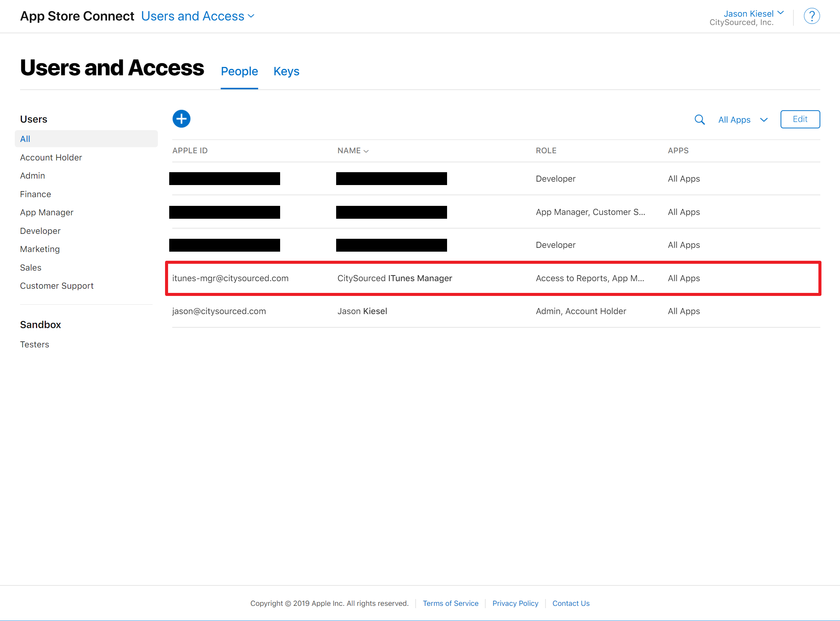Click All Apps cell in itunes-mgr row
This screenshot has height=621, width=840.
point(684,278)
